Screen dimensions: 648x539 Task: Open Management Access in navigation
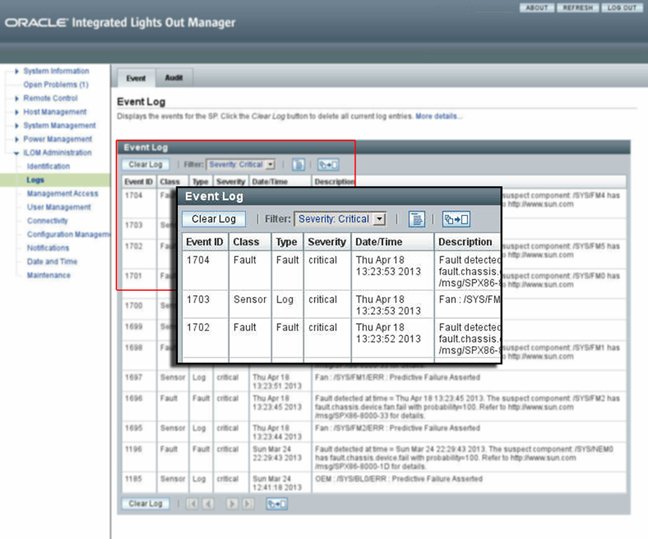click(x=62, y=194)
